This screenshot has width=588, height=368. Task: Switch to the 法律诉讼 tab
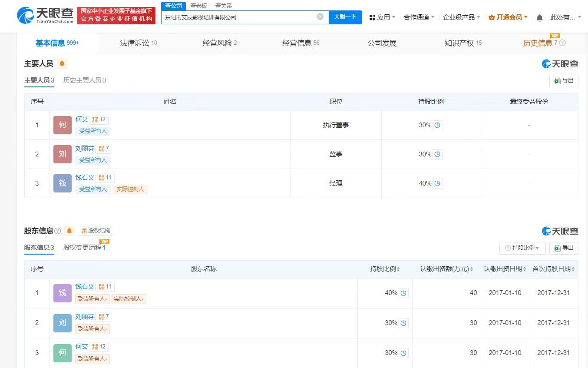pos(135,43)
